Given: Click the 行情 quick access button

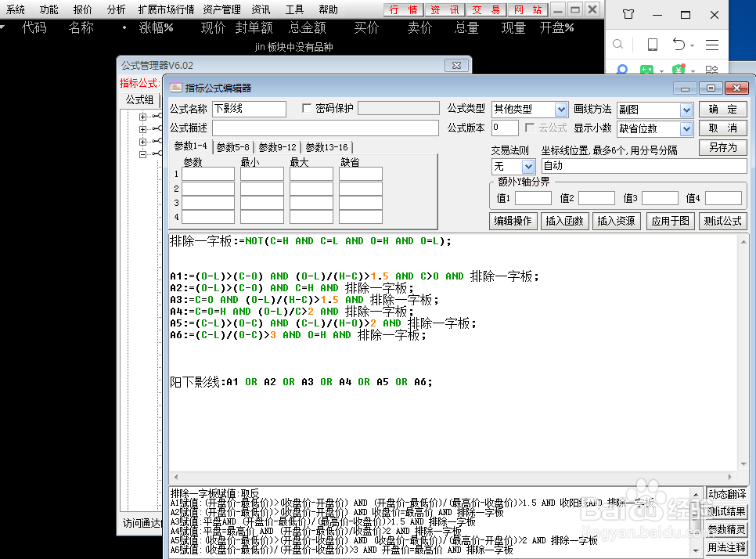Looking at the screenshot, I should pyautogui.click(x=402, y=10).
